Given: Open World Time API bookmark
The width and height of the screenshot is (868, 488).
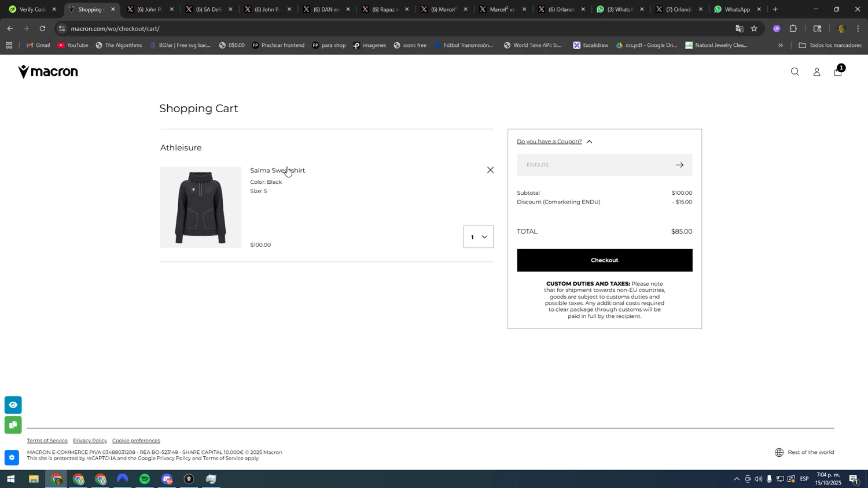Looking at the screenshot, I should (531, 45).
